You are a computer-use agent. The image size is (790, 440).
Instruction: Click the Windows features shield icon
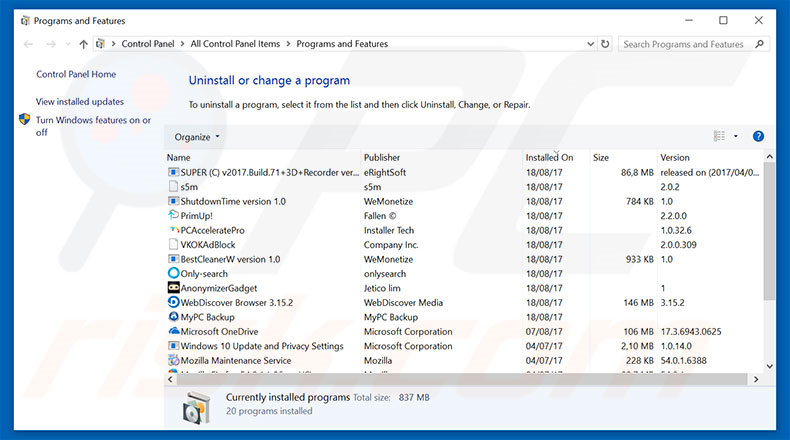pos(24,120)
